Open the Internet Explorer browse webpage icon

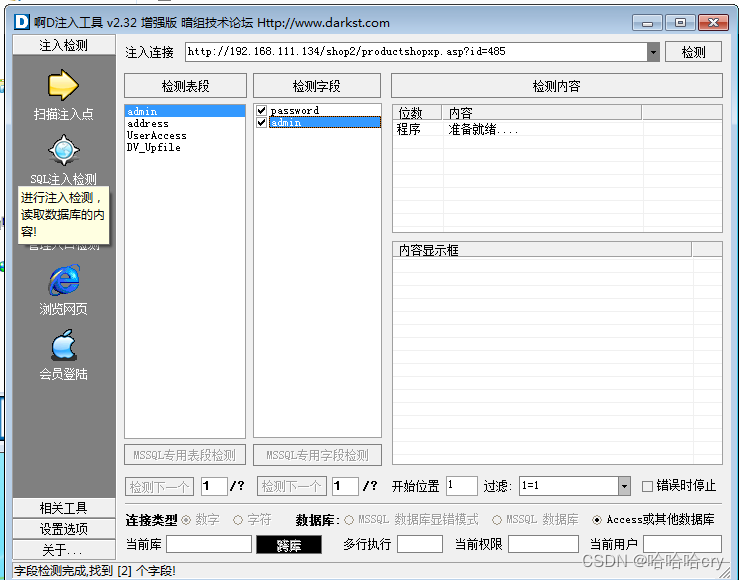(x=64, y=280)
